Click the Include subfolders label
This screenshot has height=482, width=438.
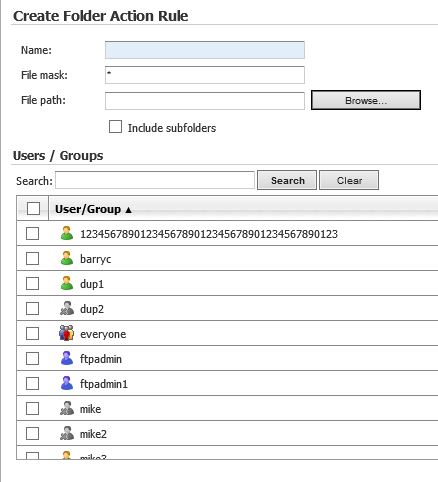(172, 128)
